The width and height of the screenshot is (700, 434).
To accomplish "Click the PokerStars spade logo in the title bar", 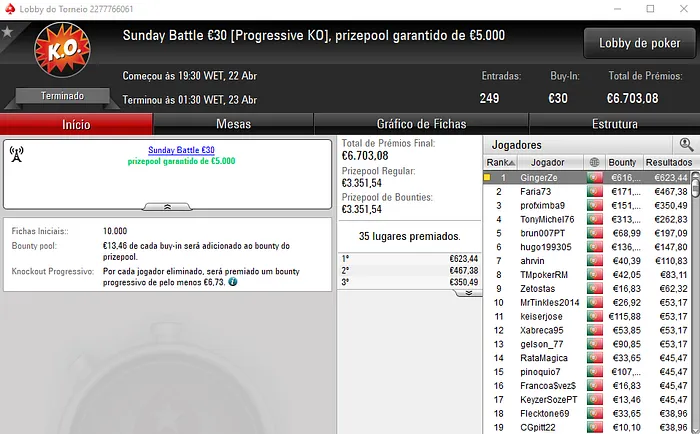I will point(9,8).
